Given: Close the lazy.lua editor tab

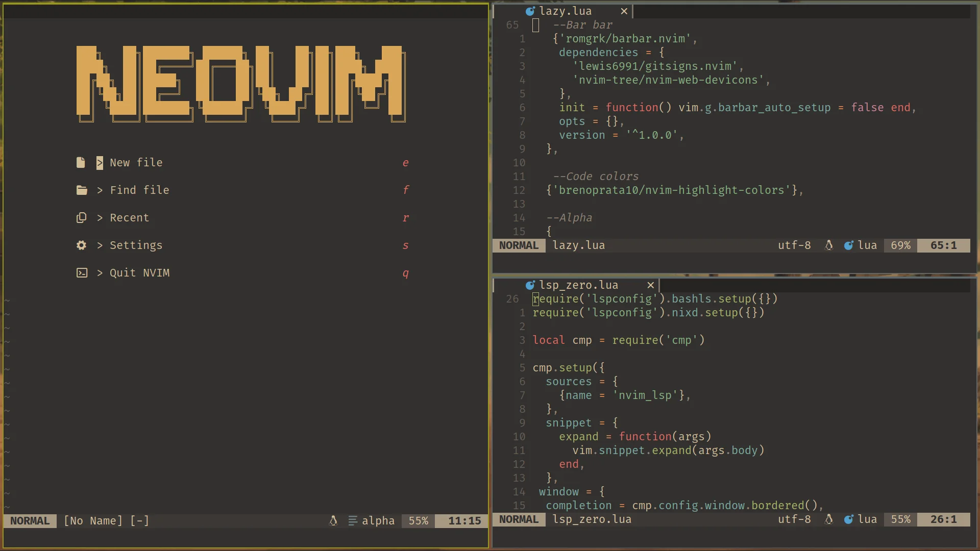Looking at the screenshot, I should (623, 11).
